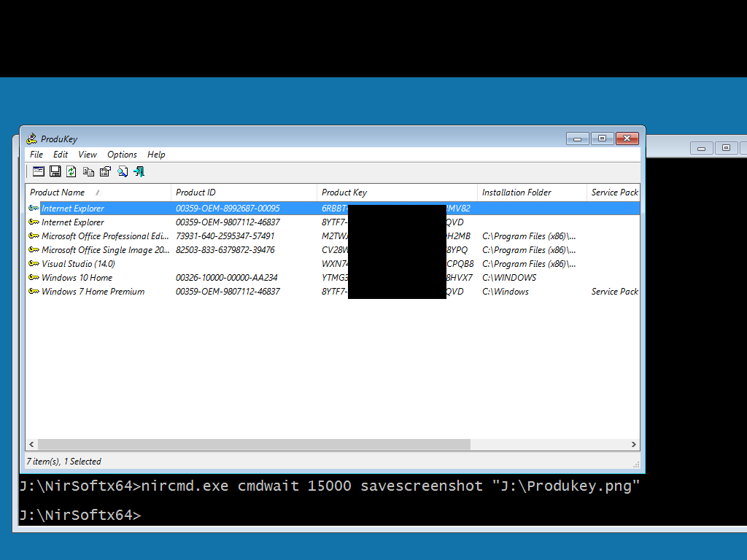The image size is (747, 560).
Task: Select the Visual Studio (14.0) row
Action: point(78,264)
